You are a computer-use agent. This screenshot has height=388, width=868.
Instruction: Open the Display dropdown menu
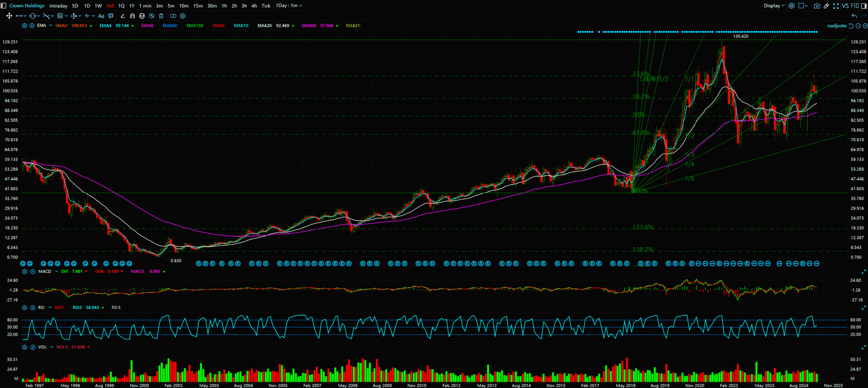[774, 6]
